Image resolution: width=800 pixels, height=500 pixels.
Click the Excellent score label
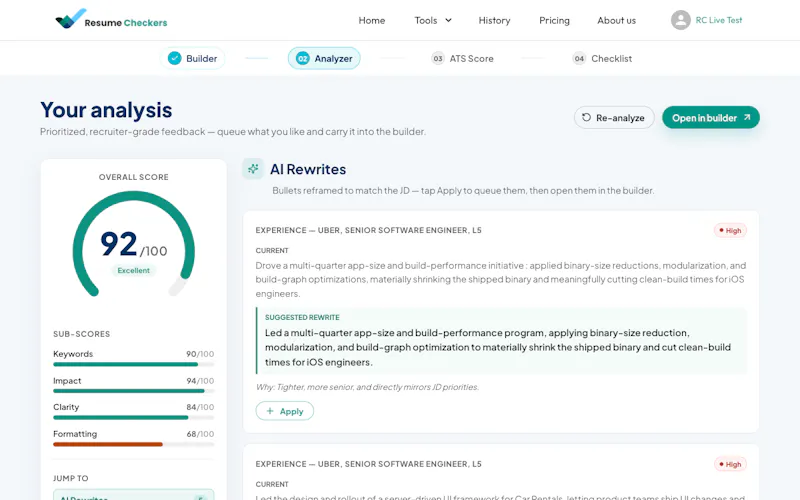(134, 270)
